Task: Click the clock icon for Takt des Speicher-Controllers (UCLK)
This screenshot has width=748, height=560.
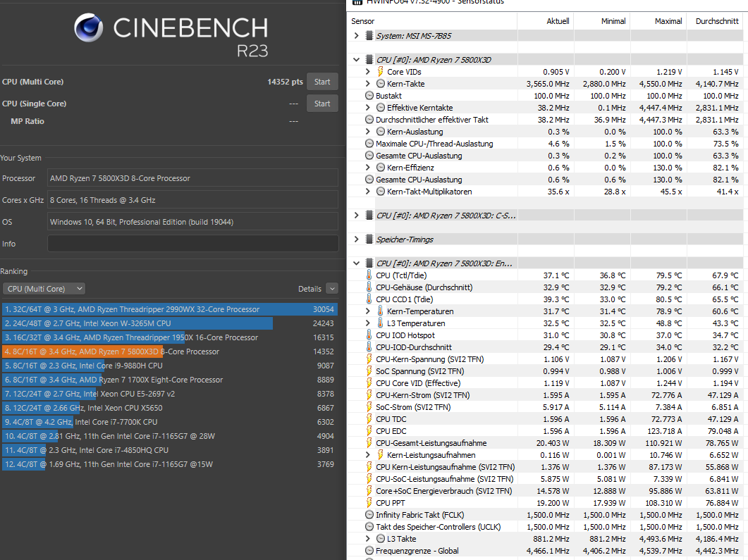Action: 369,527
